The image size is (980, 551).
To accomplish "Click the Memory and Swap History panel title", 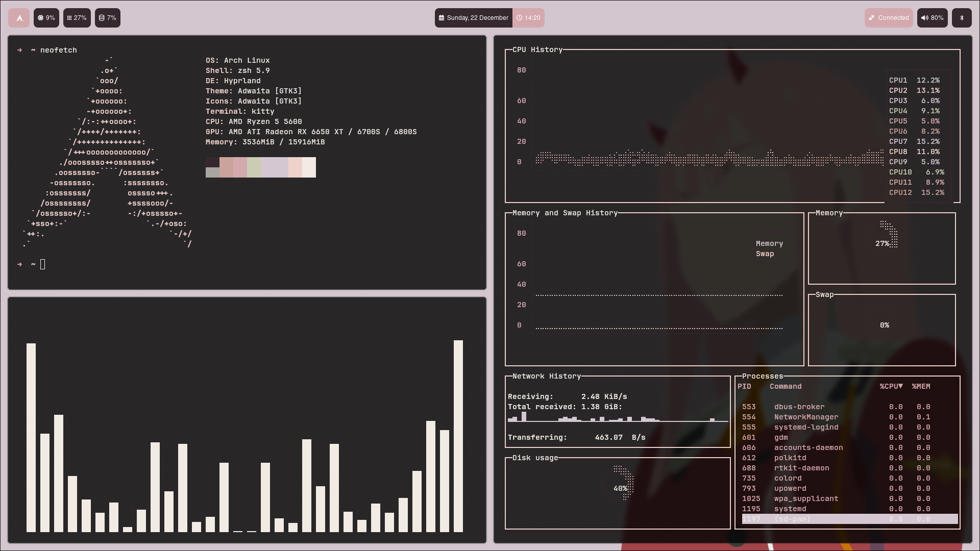I will (x=565, y=213).
